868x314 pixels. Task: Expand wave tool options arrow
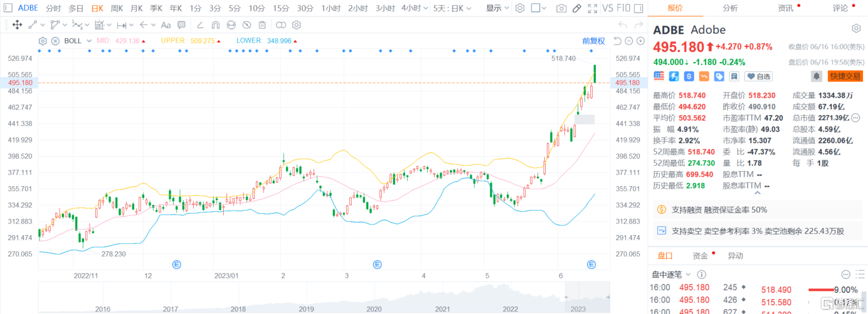point(87,25)
